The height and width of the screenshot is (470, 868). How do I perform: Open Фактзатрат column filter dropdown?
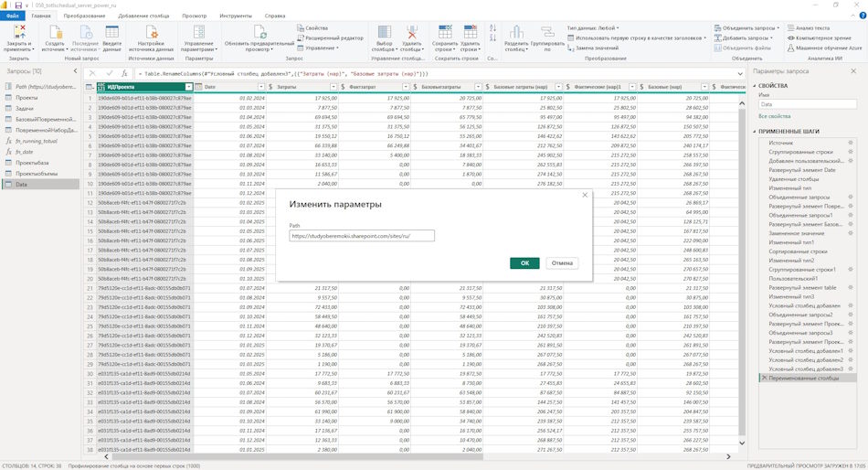click(x=406, y=87)
